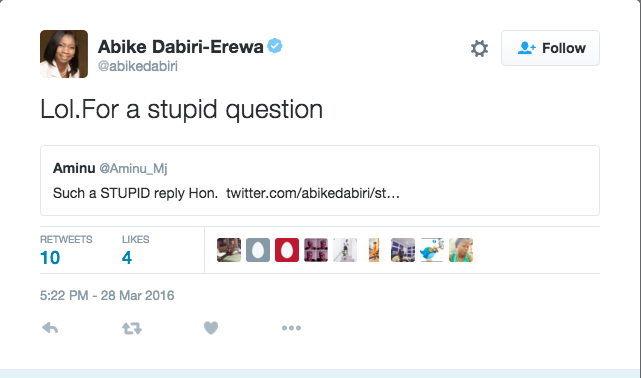641x378 pixels.
Task: Open the three-dots more options menu
Action: [x=291, y=328]
